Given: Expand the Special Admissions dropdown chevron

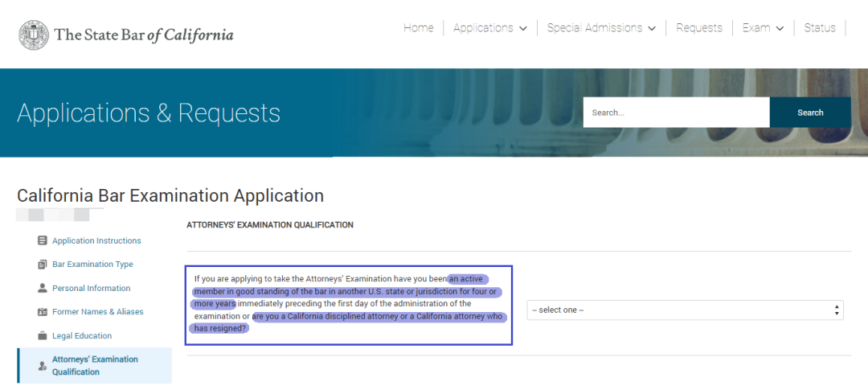Looking at the screenshot, I should 652,29.
